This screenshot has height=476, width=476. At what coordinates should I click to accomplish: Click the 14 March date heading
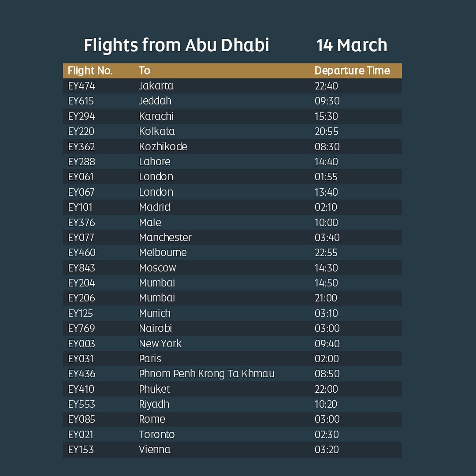coord(352,45)
